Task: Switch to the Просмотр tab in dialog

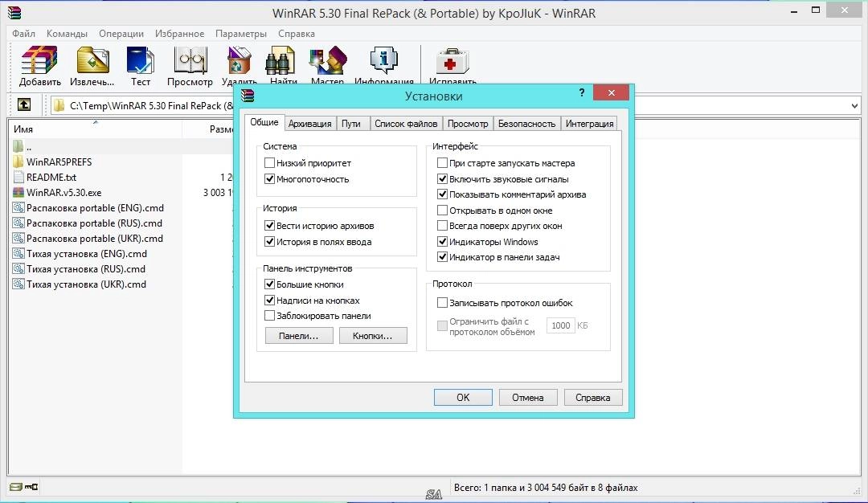Action: [x=468, y=124]
